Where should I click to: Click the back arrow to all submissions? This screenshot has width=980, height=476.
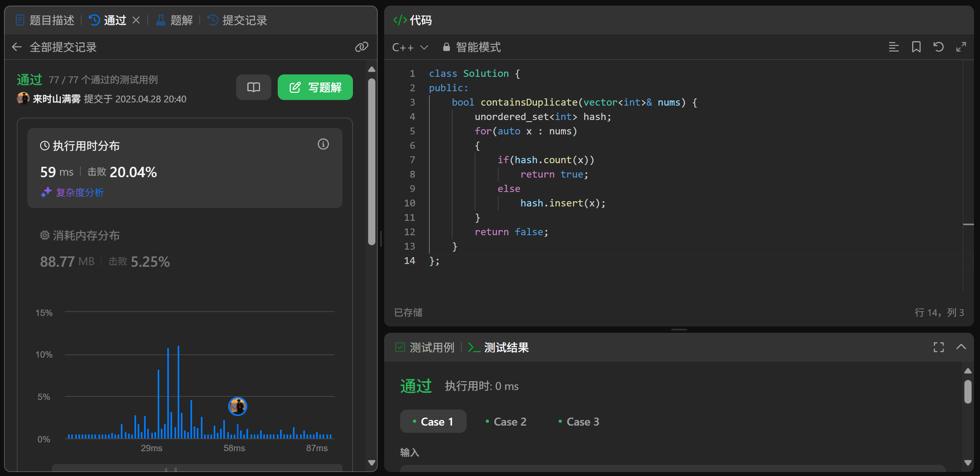pos(17,47)
